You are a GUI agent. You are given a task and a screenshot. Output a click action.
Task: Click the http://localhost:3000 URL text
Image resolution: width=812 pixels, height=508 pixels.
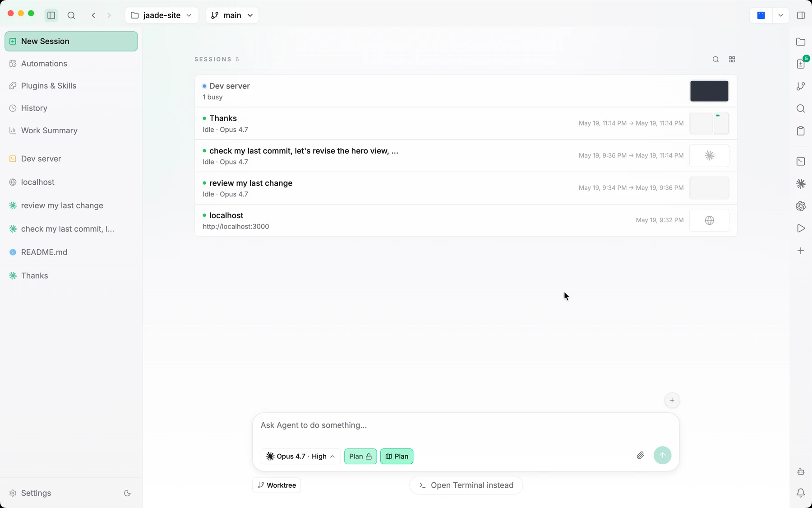coord(236,227)
